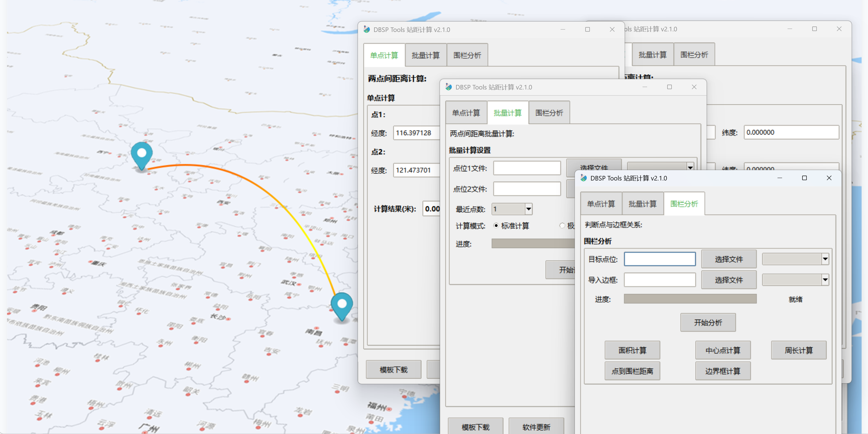Click the 面积计算 button
This screenshot has height=434, width=868.
tap(632, 350)
